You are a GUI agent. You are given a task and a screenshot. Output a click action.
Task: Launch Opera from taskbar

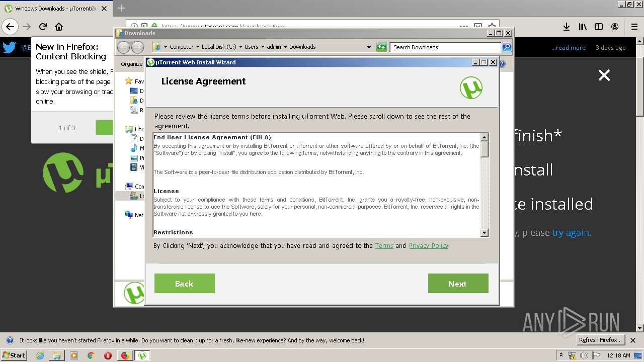coord(108,355)
